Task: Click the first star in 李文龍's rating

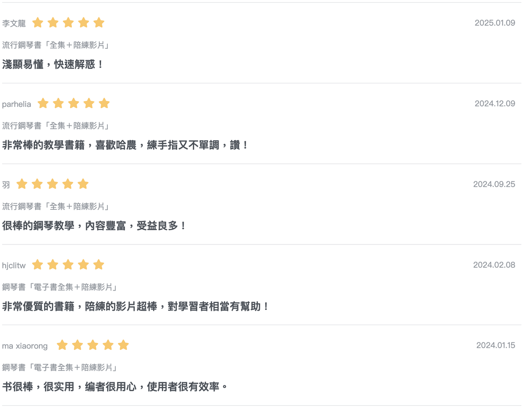Action: pos(38,23)
